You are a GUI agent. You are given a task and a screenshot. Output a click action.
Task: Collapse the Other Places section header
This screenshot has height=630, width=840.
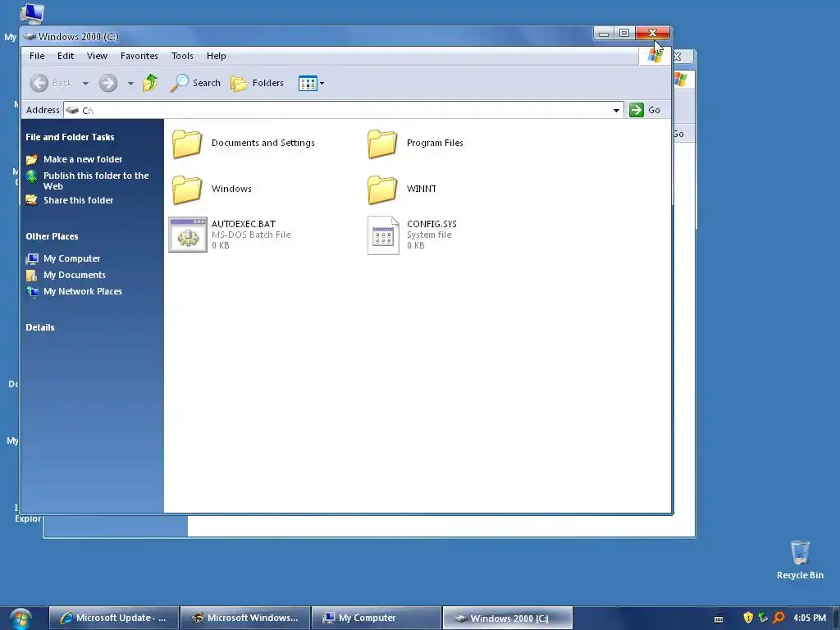52,236
